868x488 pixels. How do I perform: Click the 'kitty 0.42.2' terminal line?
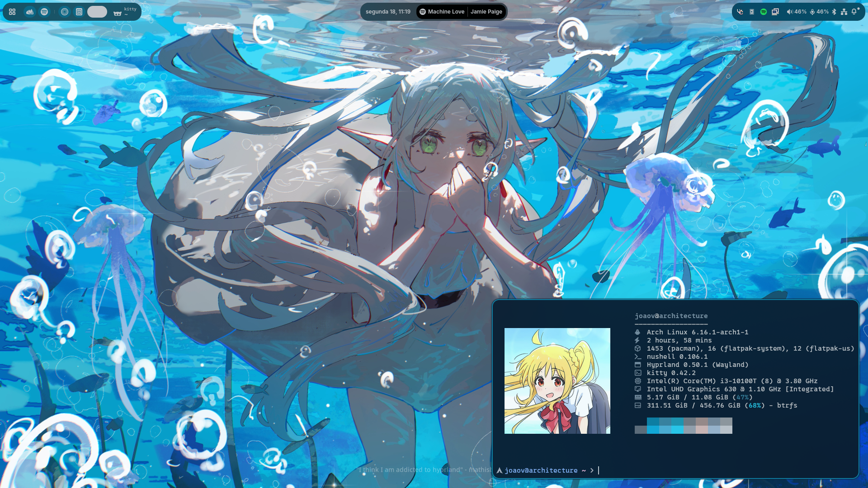671,373
